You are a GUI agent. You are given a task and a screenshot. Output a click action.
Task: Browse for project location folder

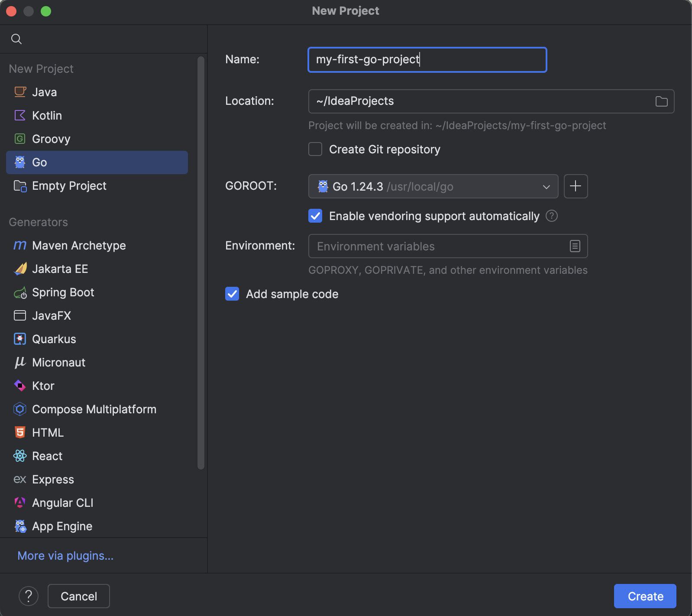(x=661, y=101)
